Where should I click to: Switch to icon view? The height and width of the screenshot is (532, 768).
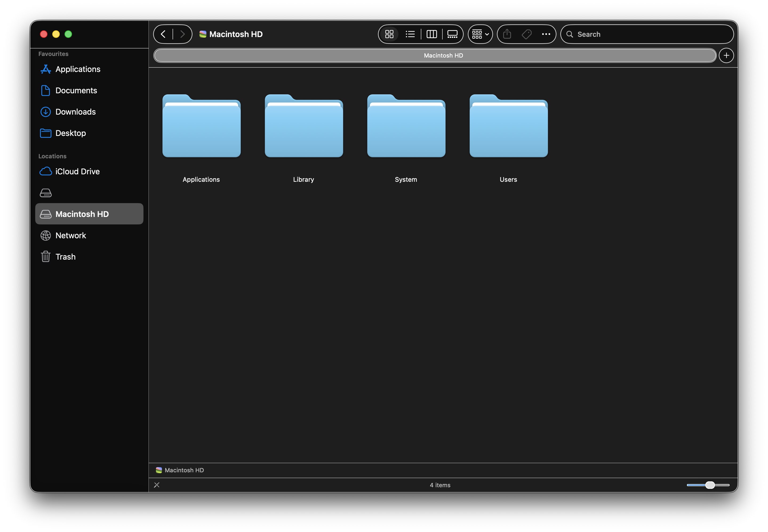coord(389,34)
